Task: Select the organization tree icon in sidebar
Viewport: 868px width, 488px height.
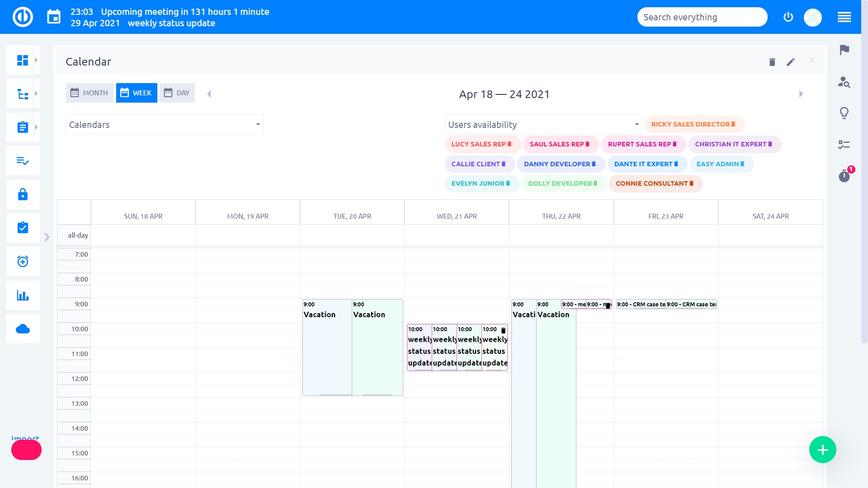Action: coord(23,93)
